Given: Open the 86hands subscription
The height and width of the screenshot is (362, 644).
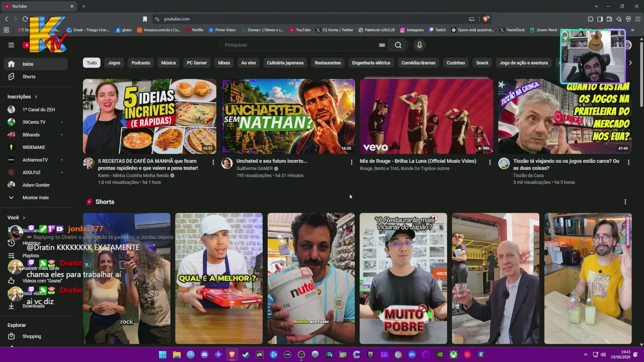Looking at the screenshot, I should (x=35, y=135).
